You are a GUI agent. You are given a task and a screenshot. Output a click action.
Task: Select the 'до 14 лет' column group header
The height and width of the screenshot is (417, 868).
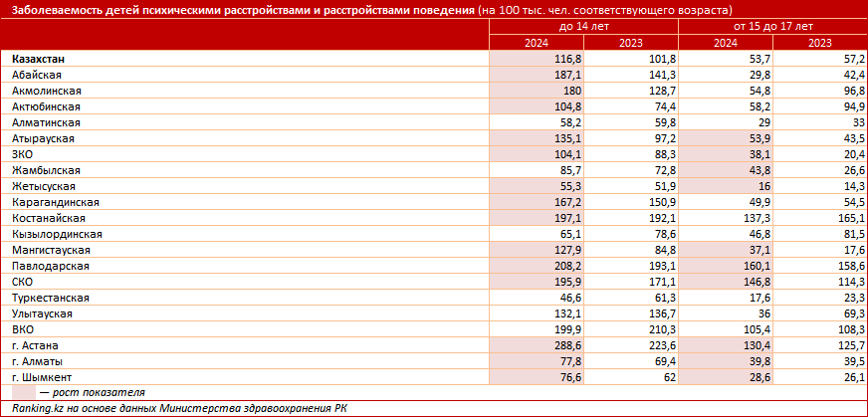[x=584, y=26]
